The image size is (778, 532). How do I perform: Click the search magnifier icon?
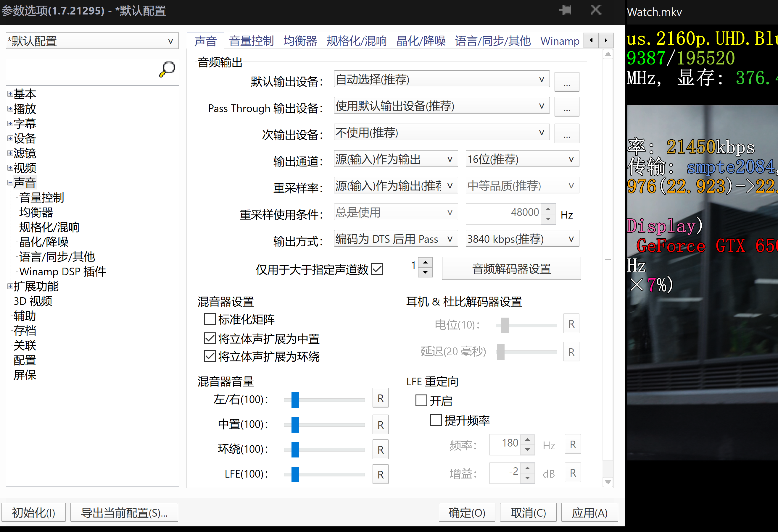pyautogui.click(x=167, y=69)
